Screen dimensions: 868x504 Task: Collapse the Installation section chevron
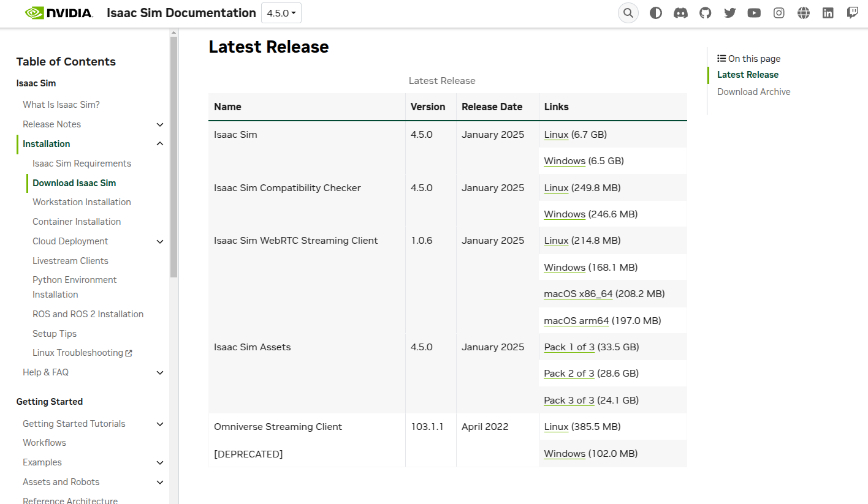click(160, 144)
